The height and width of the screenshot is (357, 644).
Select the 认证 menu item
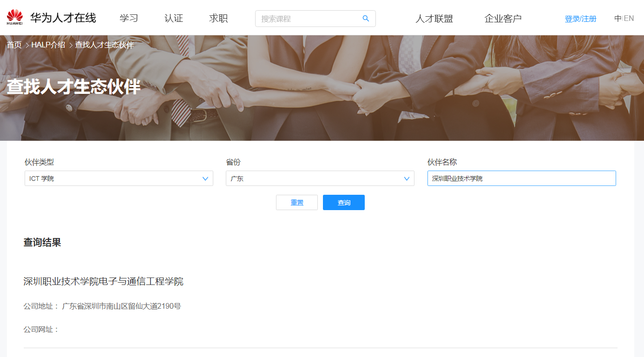tap(173, 18)
